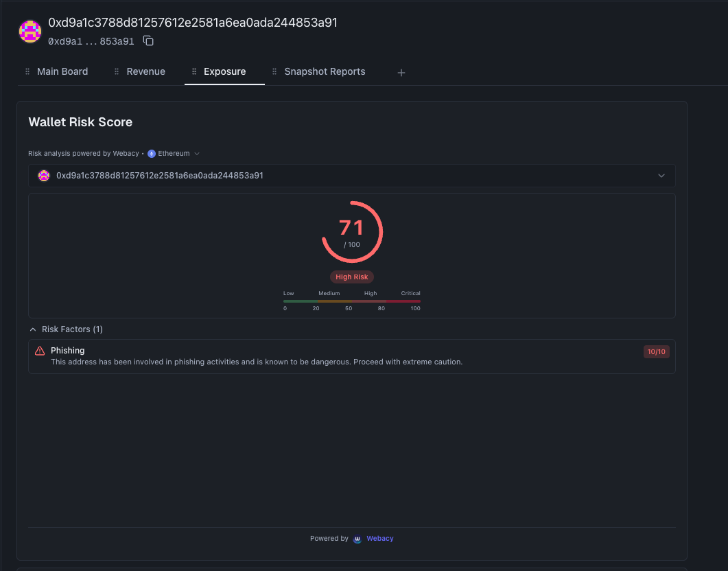Image resolution: width=728 pixels, height=571 pixels.
Task: Click the Low-to-Critical risk scale bar
Action: (x=352, y=301)
